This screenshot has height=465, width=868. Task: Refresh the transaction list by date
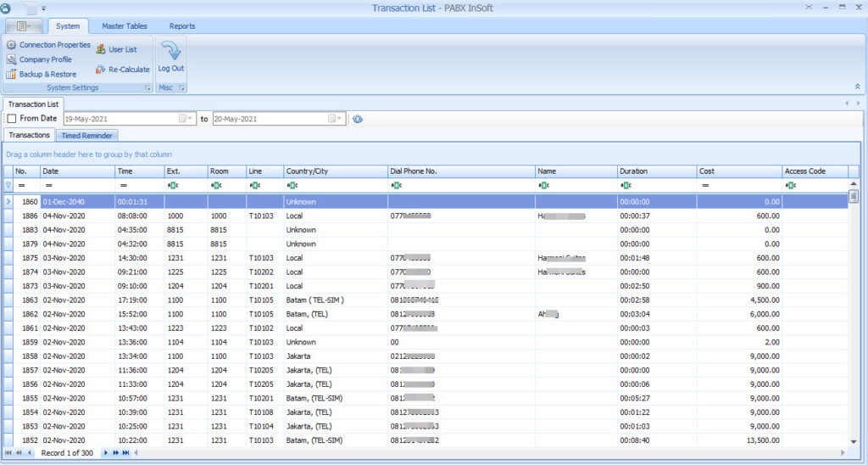tap(358, 119)
